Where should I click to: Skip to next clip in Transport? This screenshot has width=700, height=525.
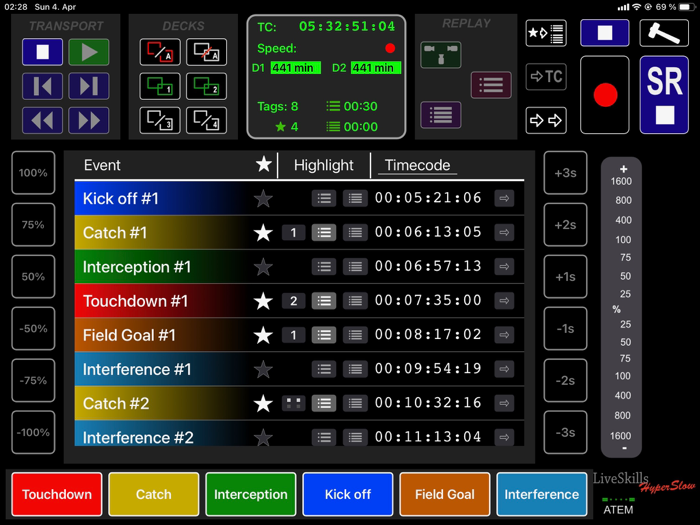(89, 86)
